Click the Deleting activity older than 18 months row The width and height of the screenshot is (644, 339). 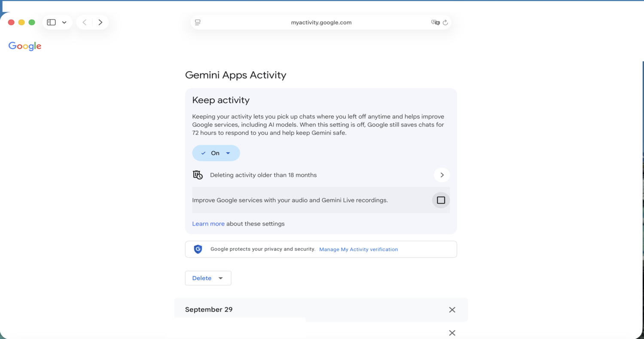(x=263, y=175)
